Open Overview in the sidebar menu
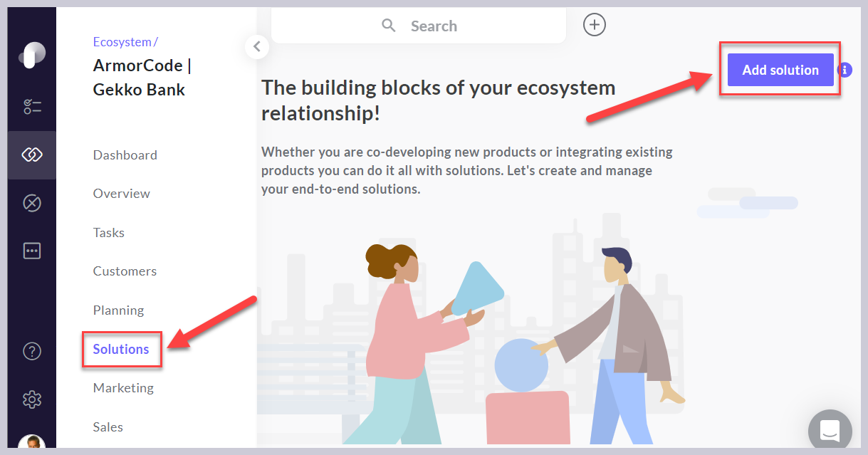This screenshot has width=868, height=455. pos(122,194)
